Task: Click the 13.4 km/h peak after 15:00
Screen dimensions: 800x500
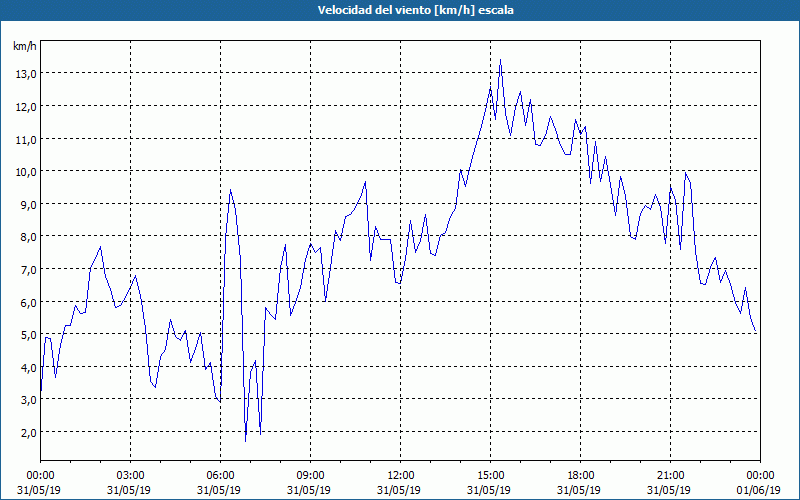Action: coord(501,60)
